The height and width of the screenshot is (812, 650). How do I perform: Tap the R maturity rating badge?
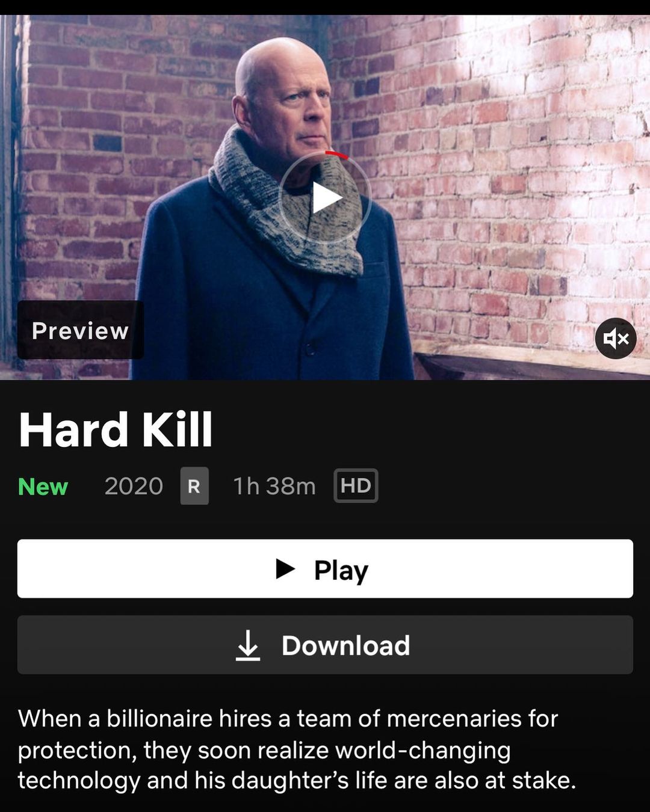click(194, 486)
